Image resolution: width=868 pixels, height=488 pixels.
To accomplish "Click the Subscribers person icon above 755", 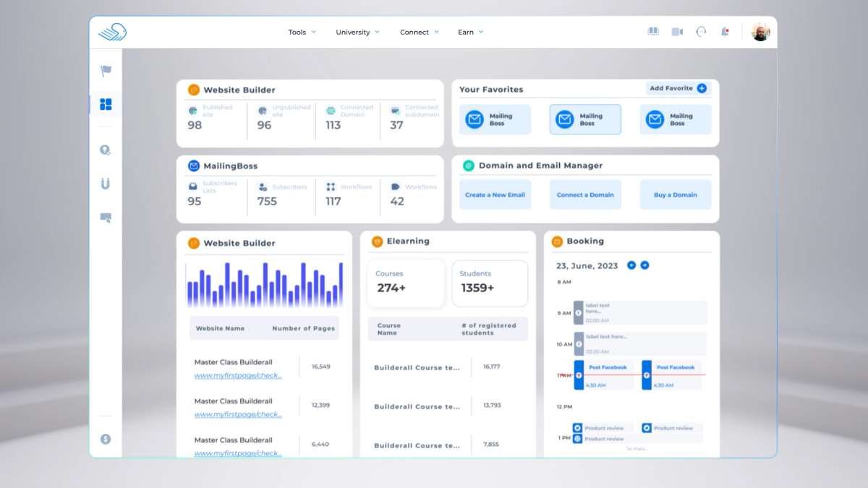I will 262,187.
